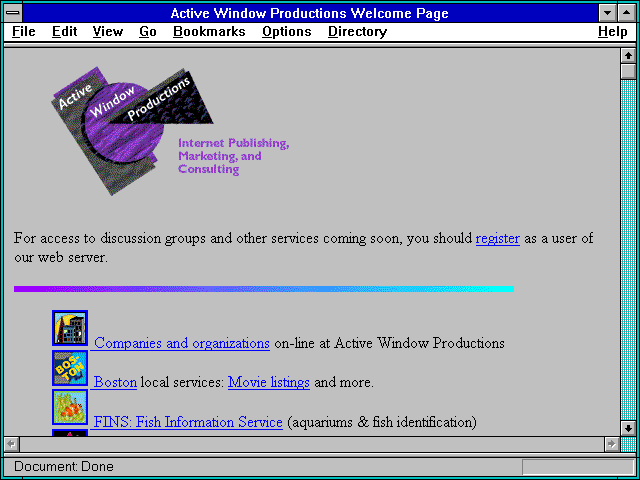Image resolution: width=640 pixels, height=480 pixels.
Task: Click the horizontal scrollbar left arrow
Action: [12, 444]
